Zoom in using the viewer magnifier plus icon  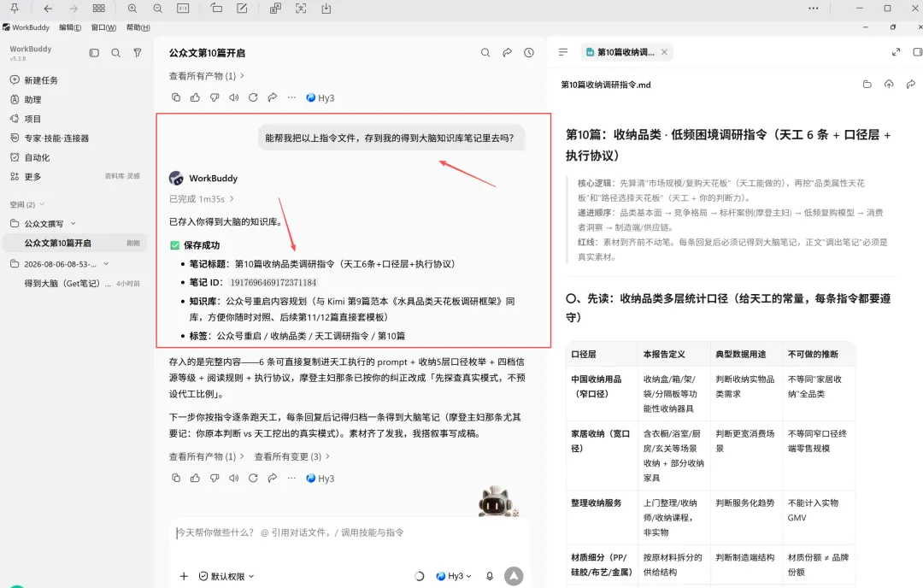(132, 9)
